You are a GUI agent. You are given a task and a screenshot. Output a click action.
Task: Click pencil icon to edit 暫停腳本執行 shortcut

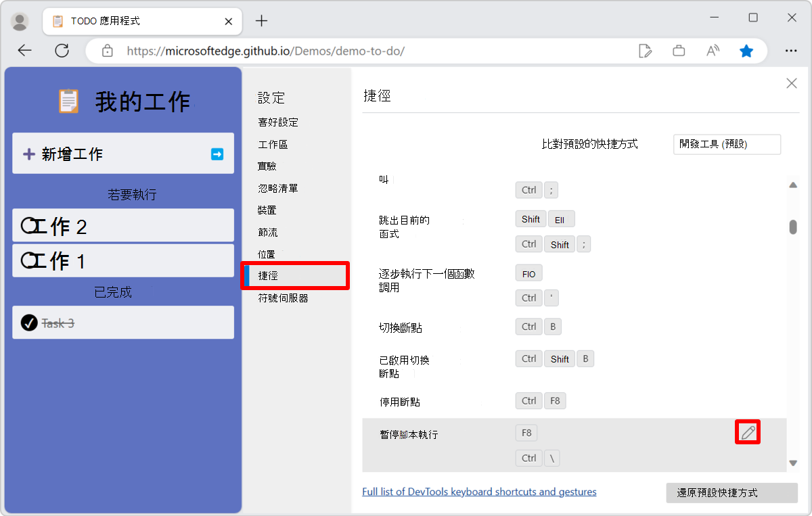[x=747, y=432]
